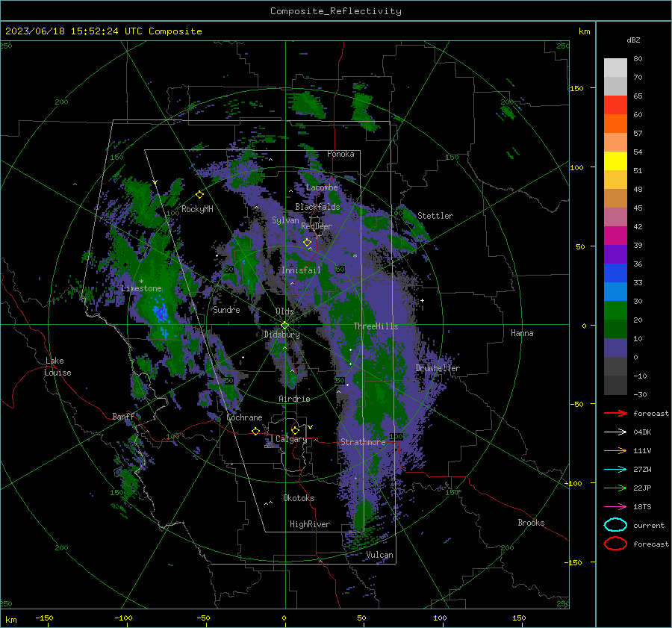Click the 18TS legend text
The width and height of the screenshot is (672, 628).
pyautogui.click(x=642, y=507)
